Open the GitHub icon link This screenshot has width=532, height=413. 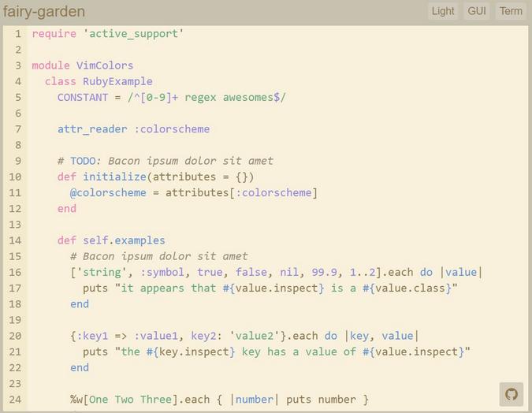(x=511, y=394)
